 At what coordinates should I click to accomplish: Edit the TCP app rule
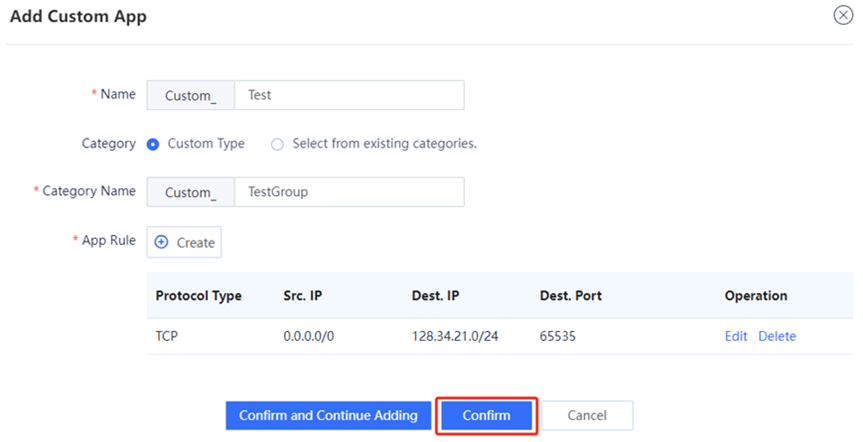click(x=736, y=336)
